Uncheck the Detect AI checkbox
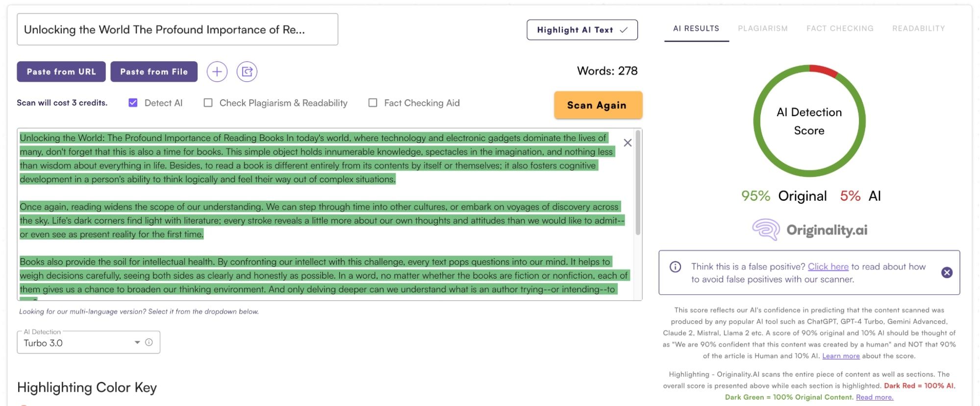This screenshot has height=406, width=980. [x=133, y=103]
